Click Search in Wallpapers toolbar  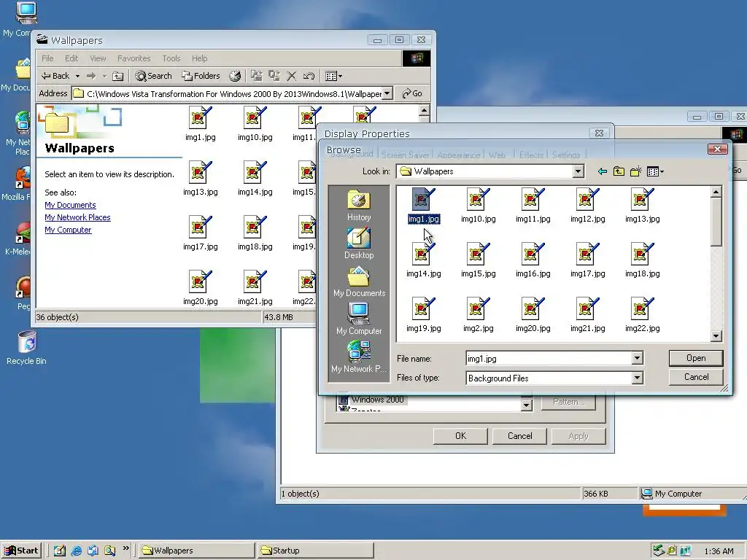click(153, 76)
